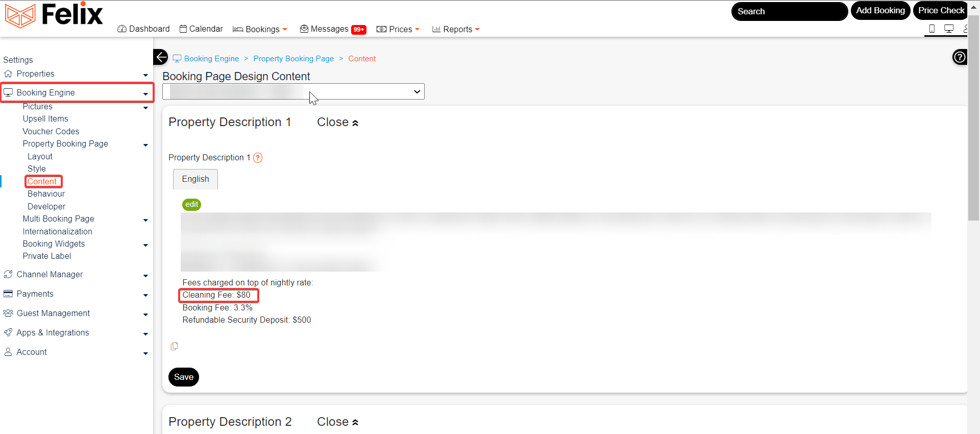
Task: Open the Reports dropdown menu
Action: [456, 29]
